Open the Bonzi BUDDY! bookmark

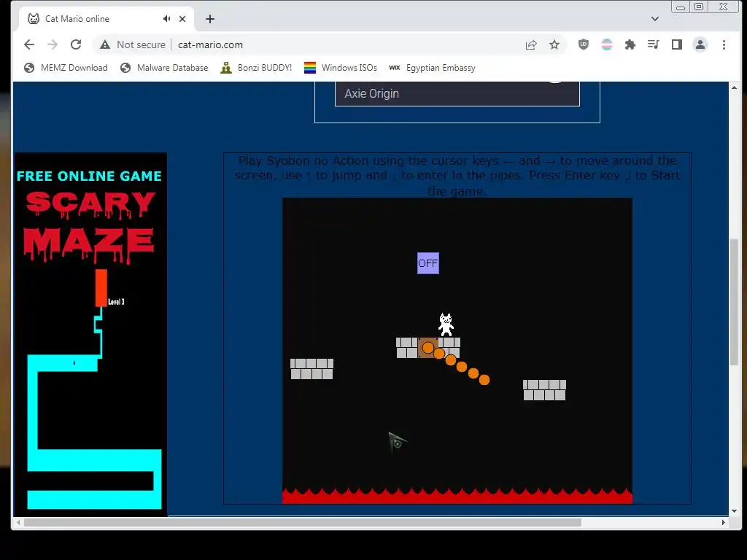click(x=256, y=68)
